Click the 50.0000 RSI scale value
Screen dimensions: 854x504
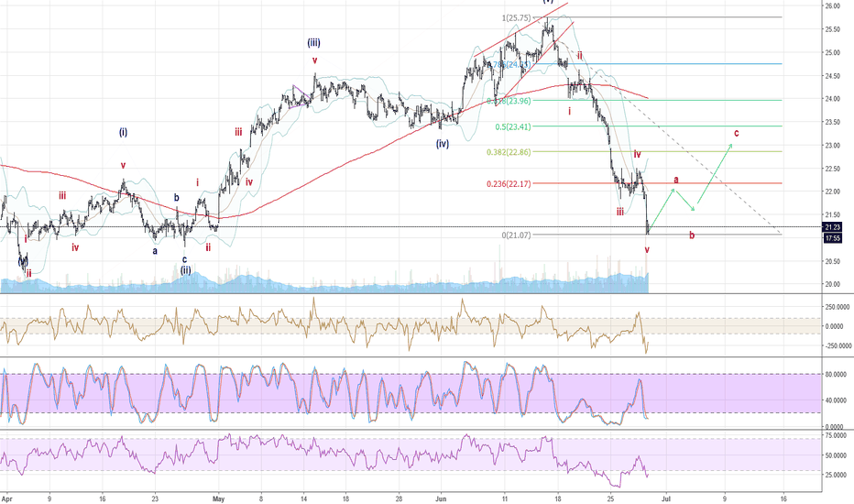(836, 455)
